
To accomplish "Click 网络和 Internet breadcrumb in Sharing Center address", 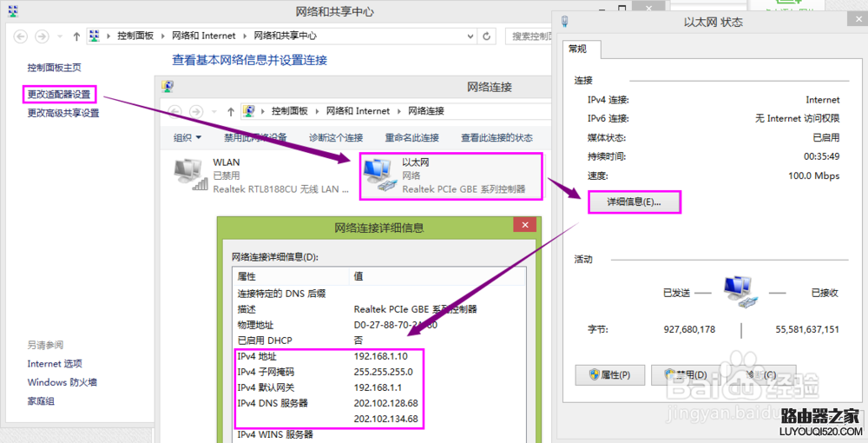I will click(204, 36).
